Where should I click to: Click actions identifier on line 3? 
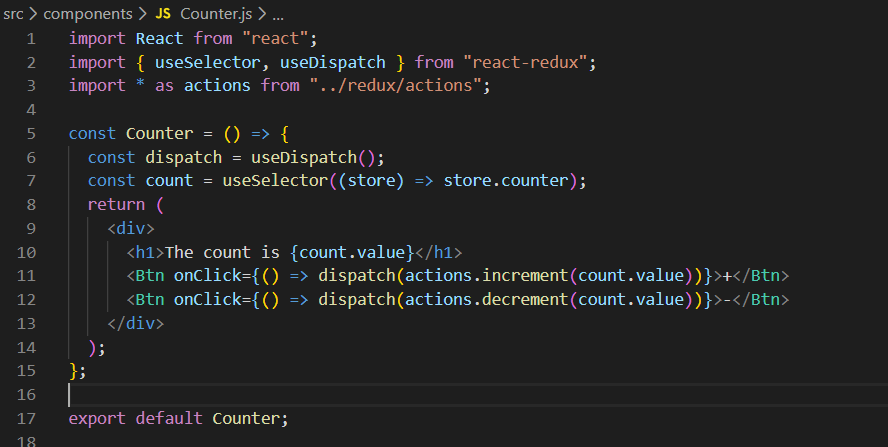coord(217,86)
